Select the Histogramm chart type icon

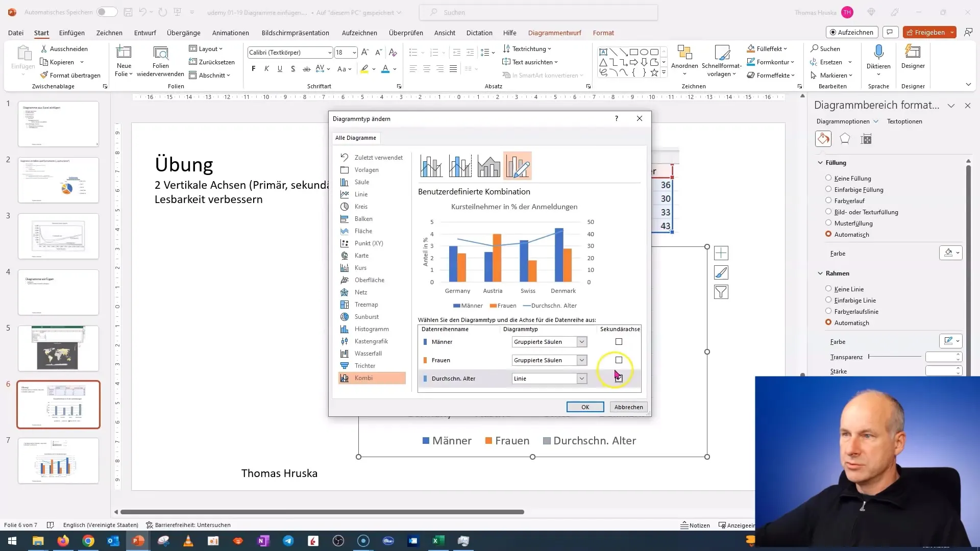tap(344, 329)
